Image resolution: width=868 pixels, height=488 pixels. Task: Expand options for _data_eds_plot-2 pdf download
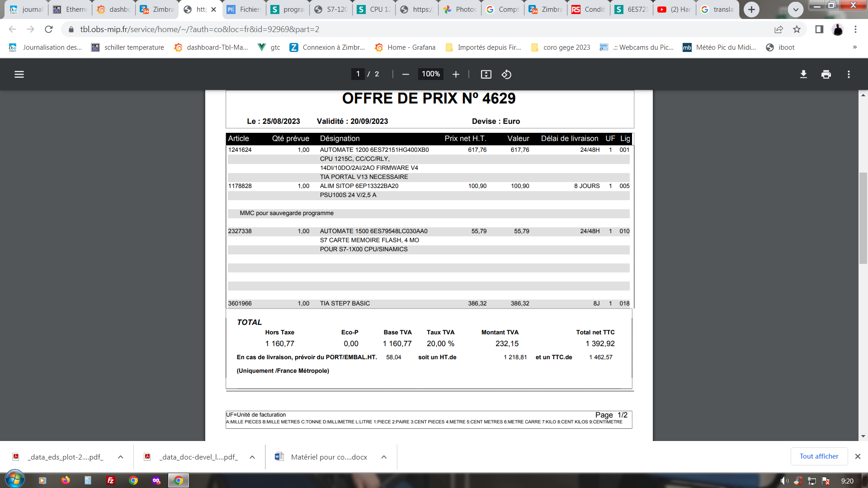coord(120,457)
